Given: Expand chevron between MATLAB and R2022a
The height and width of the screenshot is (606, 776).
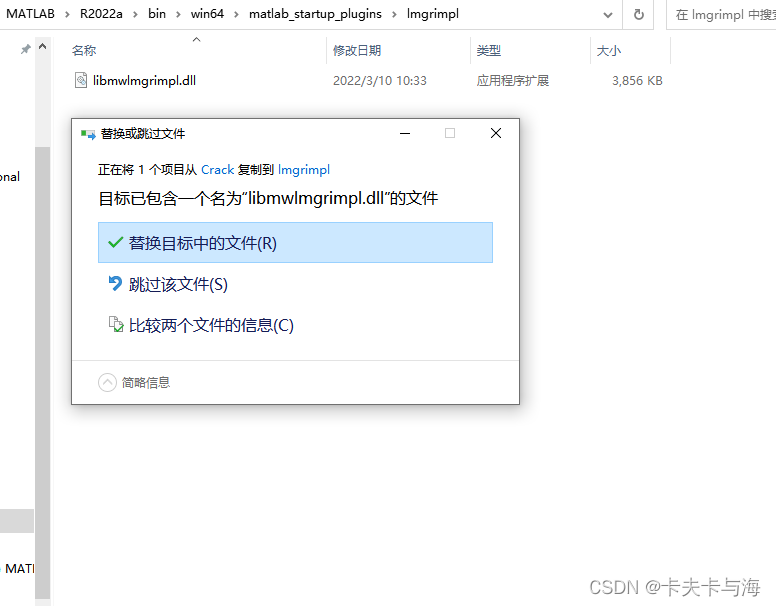Looking at the screenshot, I should pos(67,15).
